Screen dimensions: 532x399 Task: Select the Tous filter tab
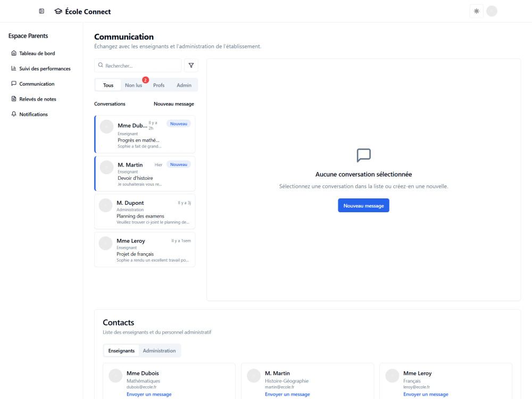click(x=108, y=85)
